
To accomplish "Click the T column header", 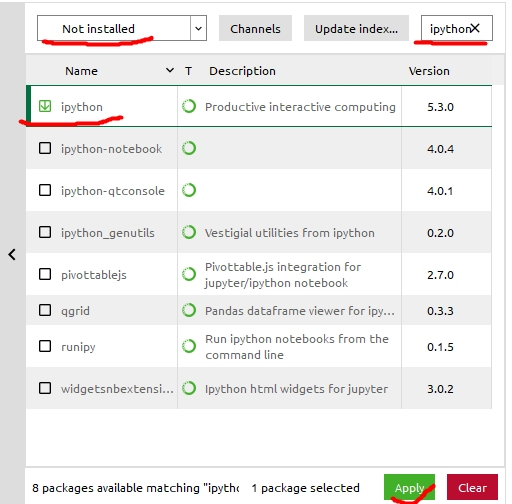I will click(188, 71).
